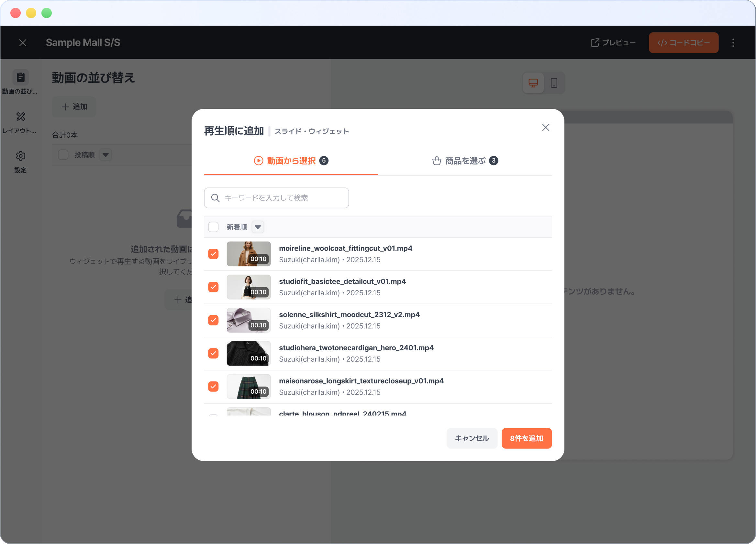The height and width of the screenshot is (544, 756).
Task: Click the プレビュー external link icon
Action: (595, 43)
